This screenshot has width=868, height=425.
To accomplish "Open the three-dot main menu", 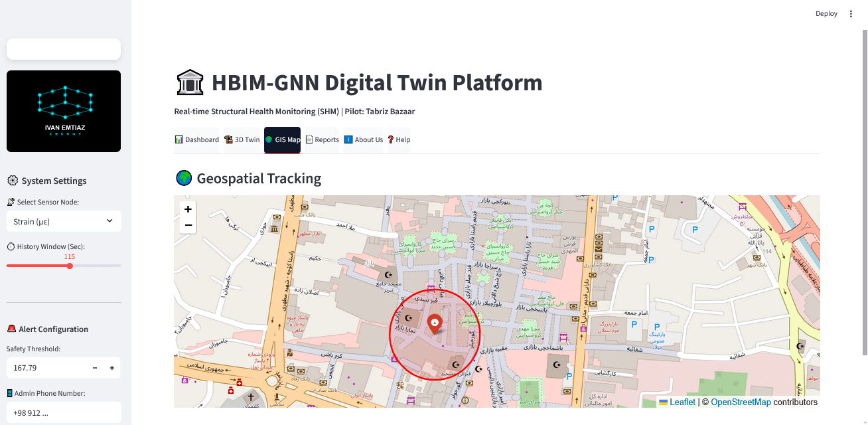I will 851,14.
